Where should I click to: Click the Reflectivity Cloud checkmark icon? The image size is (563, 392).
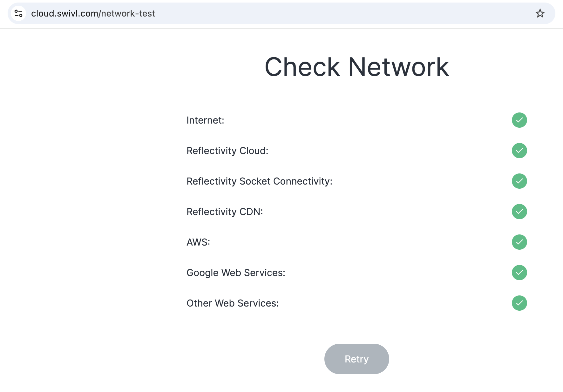(519, 151)
